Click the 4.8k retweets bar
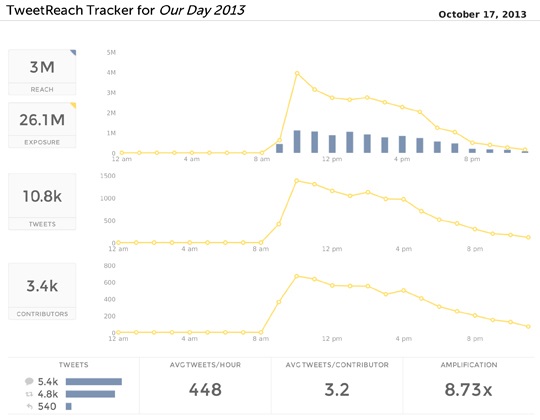 90,394
